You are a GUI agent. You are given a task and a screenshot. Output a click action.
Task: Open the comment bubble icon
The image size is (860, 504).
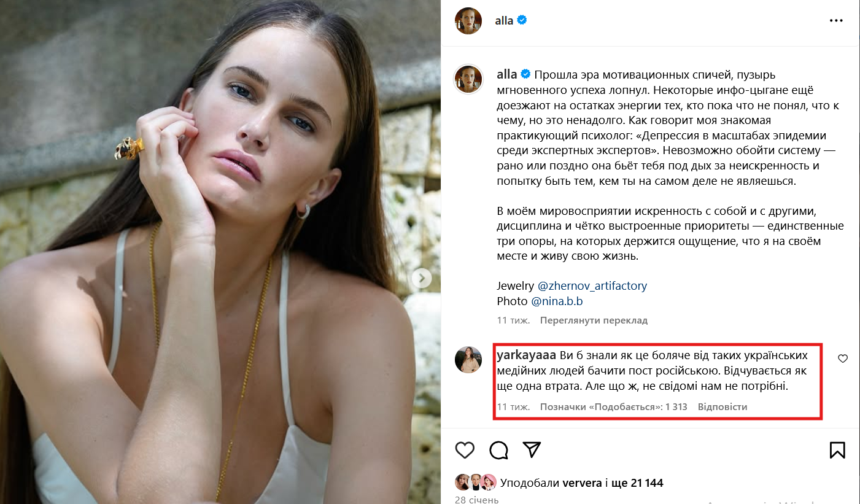498,450
